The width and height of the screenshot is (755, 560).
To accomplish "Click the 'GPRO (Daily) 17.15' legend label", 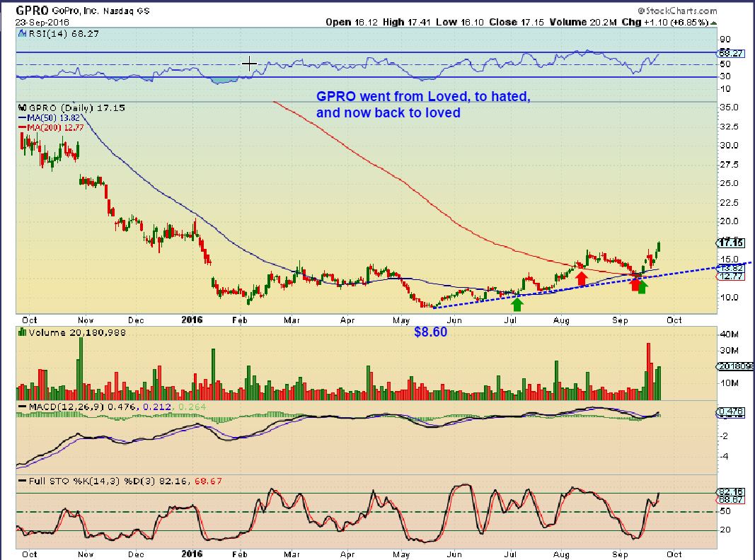I will click(76, 107).
